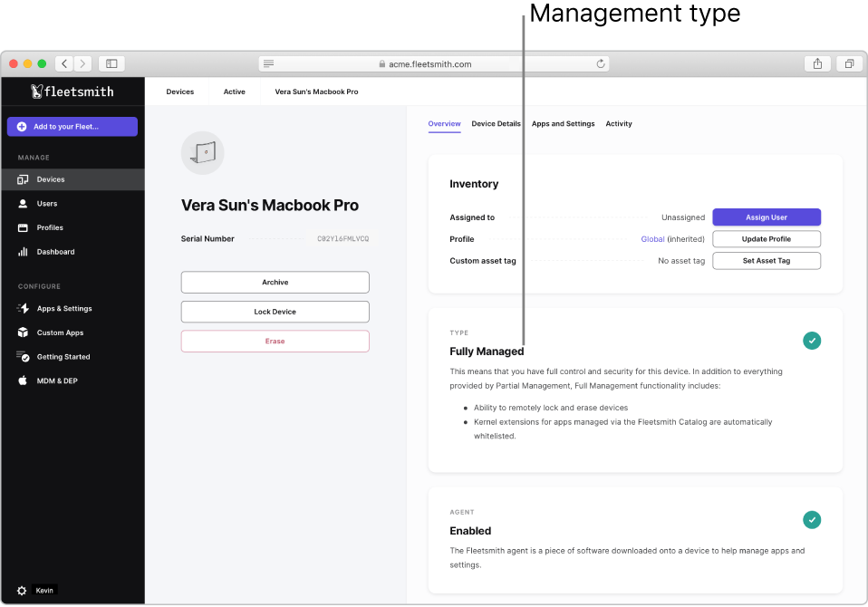Open the Activity tab
Image resolution: width=868 pixels, height=607 pixels.
click(x=618, y=124)
